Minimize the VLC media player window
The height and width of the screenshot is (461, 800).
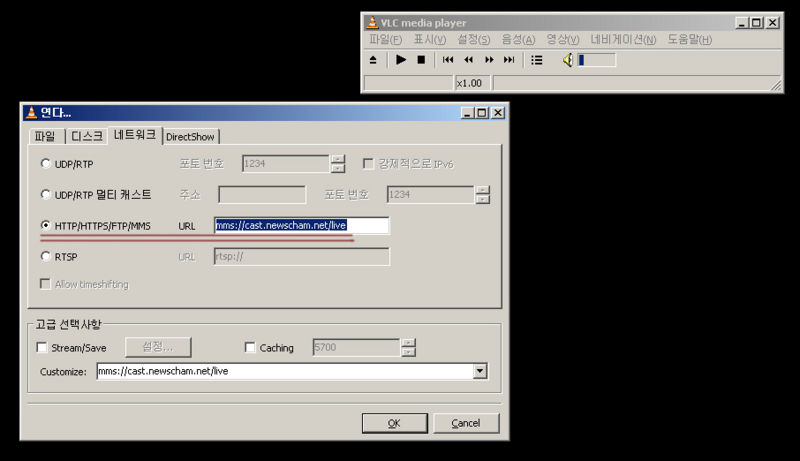(x=742, y=22)
